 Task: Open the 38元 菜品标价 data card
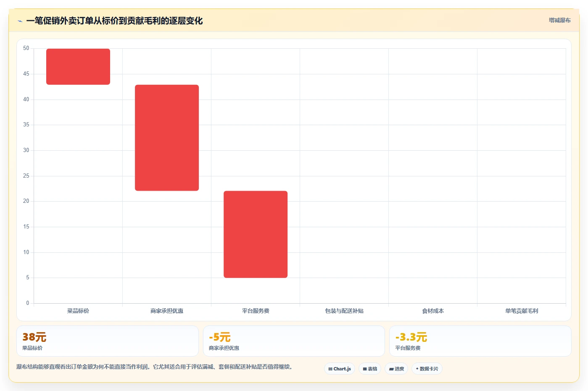108,341
